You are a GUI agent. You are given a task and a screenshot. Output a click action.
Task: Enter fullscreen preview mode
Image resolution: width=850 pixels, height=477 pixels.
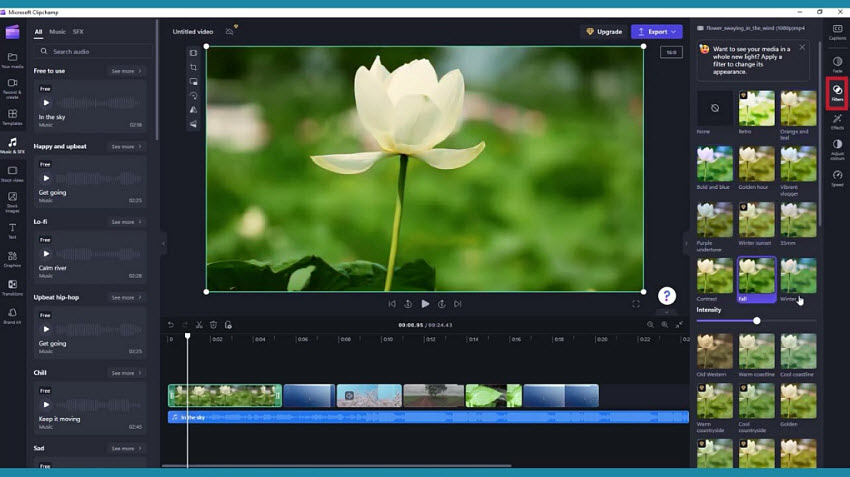[x=636, y=304]
